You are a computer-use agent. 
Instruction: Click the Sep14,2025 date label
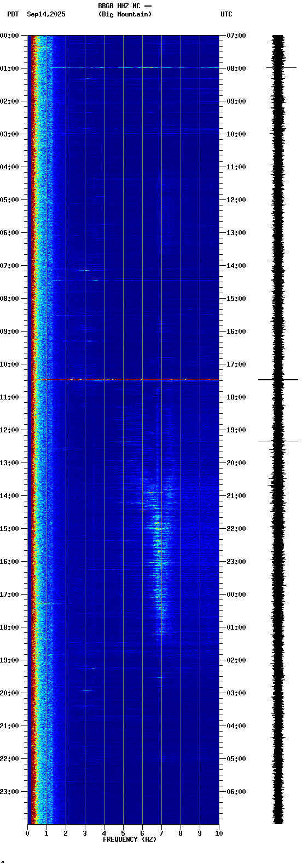pyautogui.click(x=46, y=14)
